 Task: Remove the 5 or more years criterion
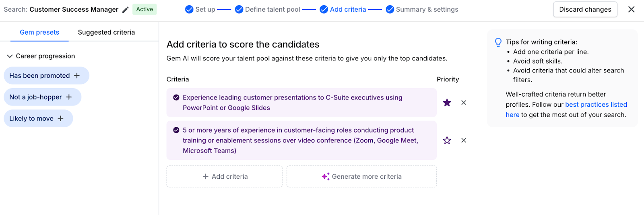tap(464, 141)
